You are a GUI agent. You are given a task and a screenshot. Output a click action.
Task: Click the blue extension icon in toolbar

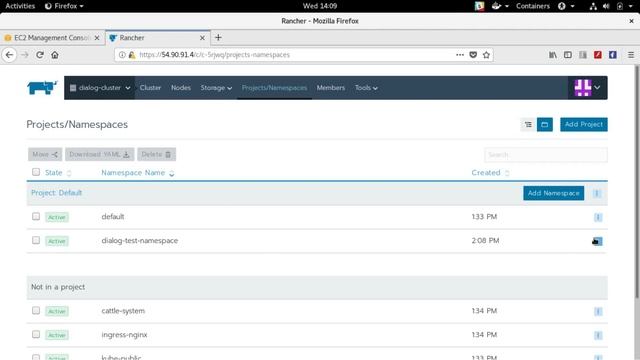(x=613, y=55)
